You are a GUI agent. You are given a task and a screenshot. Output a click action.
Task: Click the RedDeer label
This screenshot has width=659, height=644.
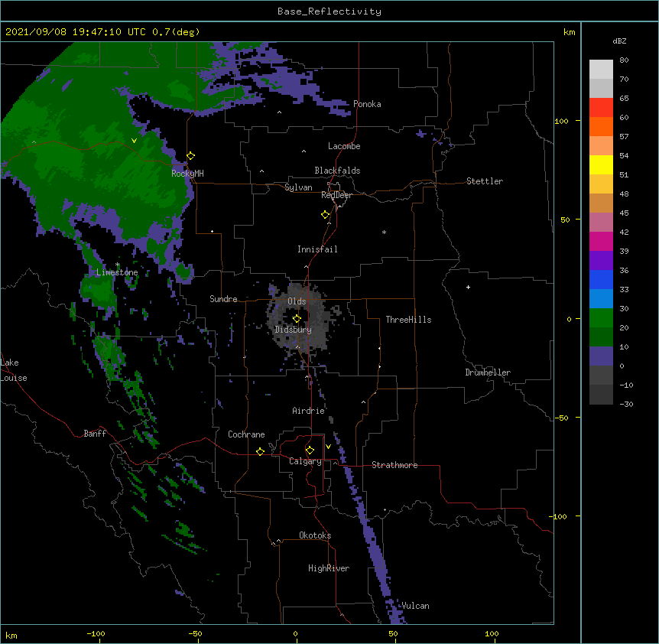pos(336,195)
